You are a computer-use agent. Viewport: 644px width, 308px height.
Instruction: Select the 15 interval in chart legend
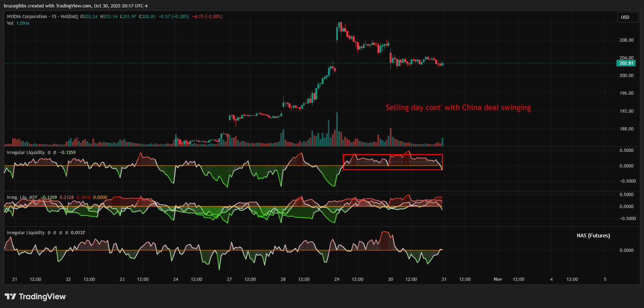point(54,17)
